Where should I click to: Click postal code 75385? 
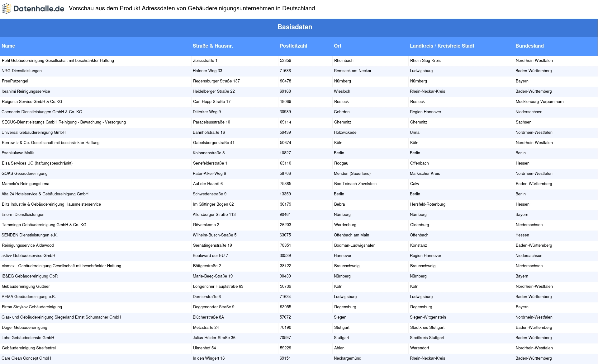(286, 184)
